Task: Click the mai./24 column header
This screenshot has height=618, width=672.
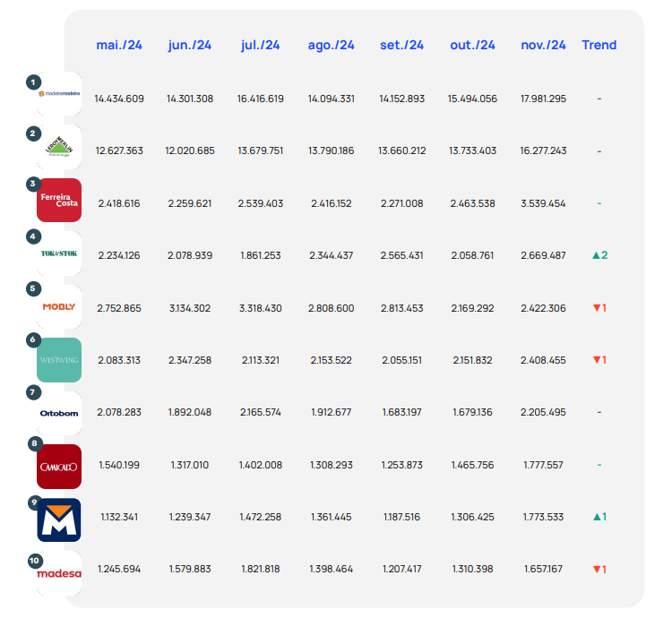Action: 119,45
